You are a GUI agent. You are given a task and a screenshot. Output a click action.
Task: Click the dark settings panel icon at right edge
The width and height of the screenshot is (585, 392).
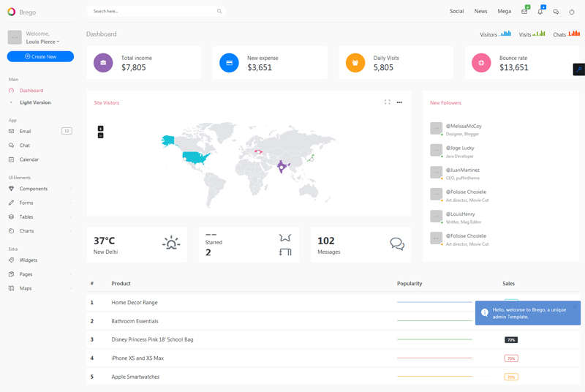click(x=578, y=69)
